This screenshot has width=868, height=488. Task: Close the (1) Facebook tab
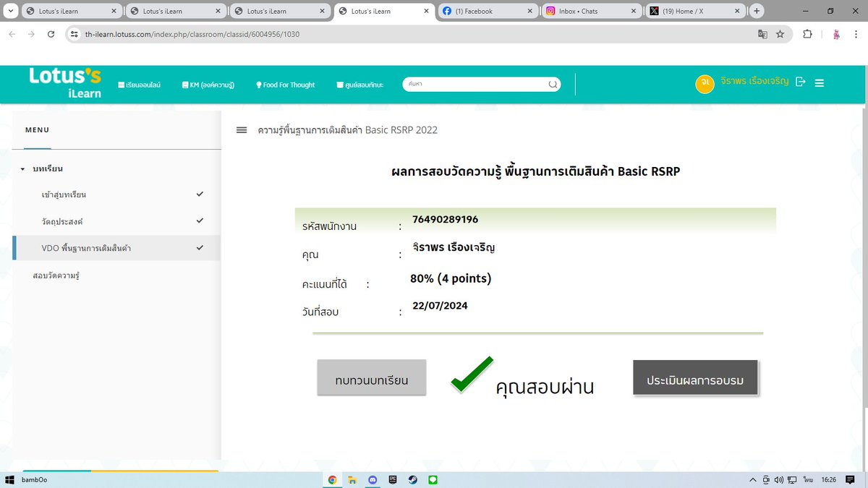coord(530,12)
